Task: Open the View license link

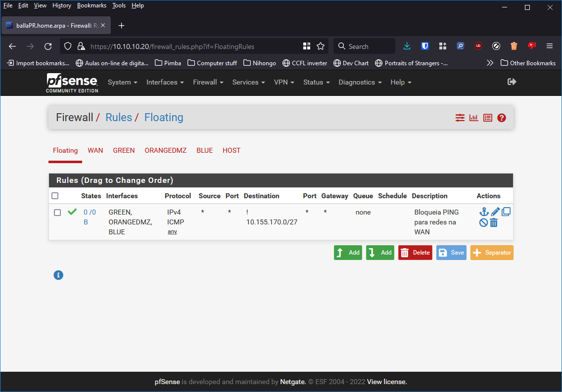Action: (x=387, y=382)
